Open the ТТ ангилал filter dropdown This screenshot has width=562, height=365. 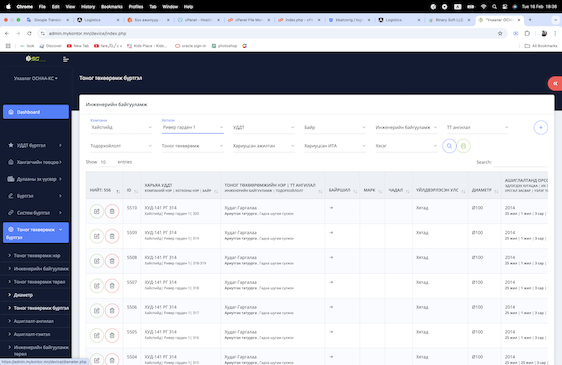pyautogui.click(x=477, y=127)
